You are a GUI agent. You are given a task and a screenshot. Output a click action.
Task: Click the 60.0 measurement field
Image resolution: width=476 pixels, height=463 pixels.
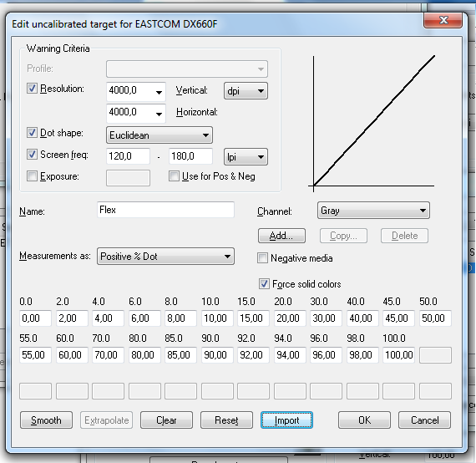[72, 355]
